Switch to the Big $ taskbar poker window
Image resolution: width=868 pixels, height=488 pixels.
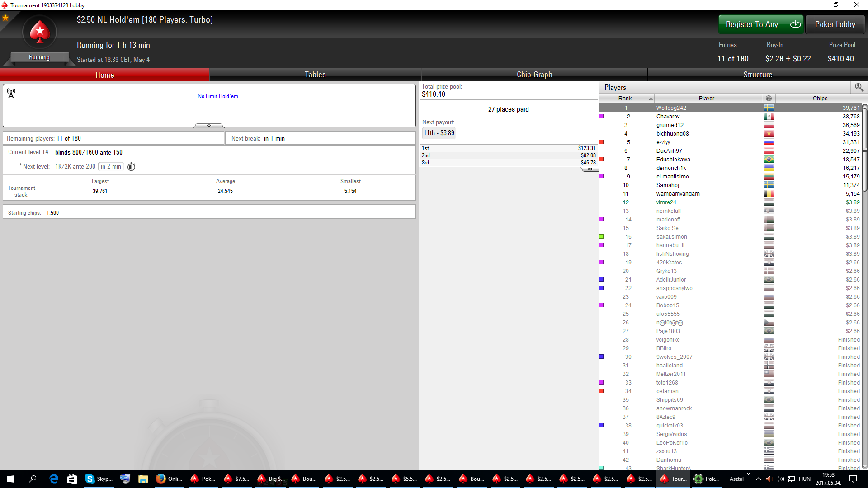point(271,479)
